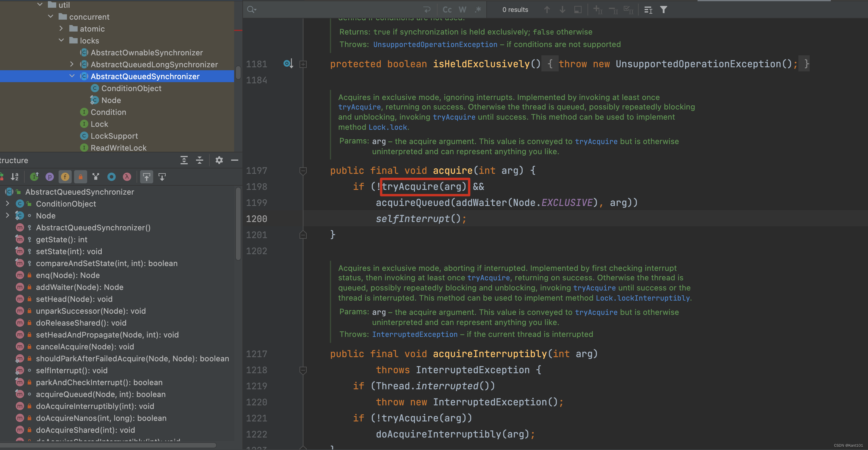This screenshot has width=868, height=450.
Task: Expand all nodes in Structure panel
Action: (184, 160)
